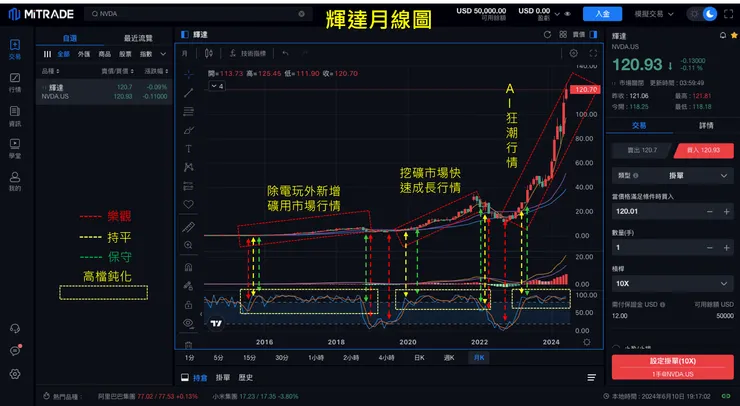This screenshot has width=740, height=406.
Task: Open price alert bell icon
Action: pos(723,35)
